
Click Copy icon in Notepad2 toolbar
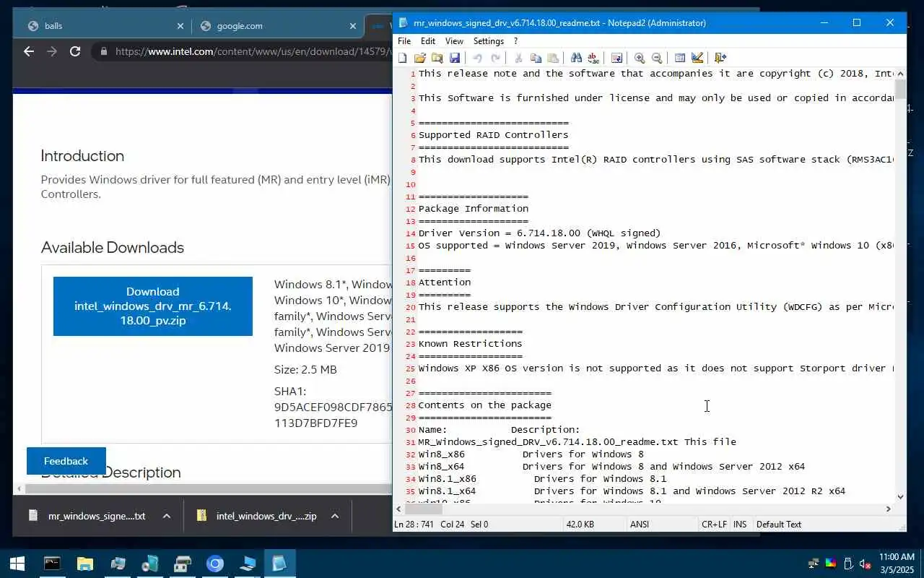tap(536, 58)
